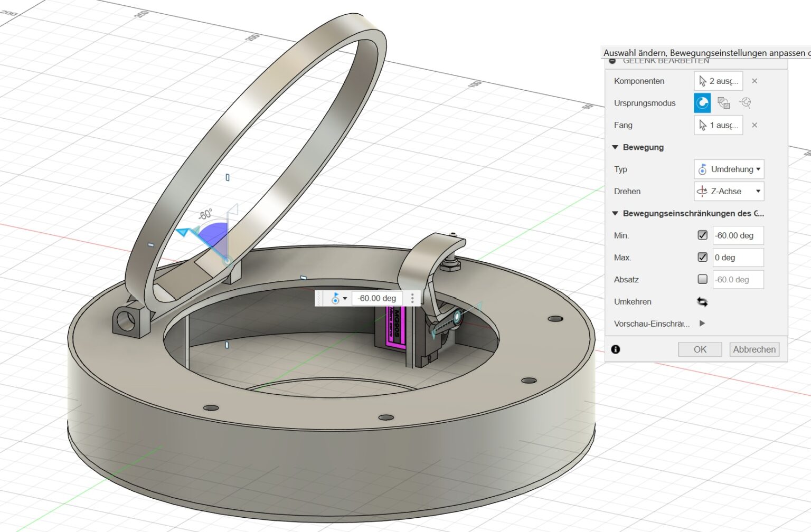Expand the Vorschau-Einschränkungen arrow

pos(702,324)
